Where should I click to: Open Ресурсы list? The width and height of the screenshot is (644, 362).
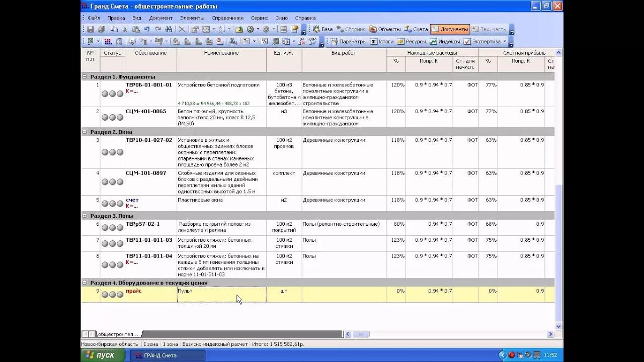click(412, 41)
